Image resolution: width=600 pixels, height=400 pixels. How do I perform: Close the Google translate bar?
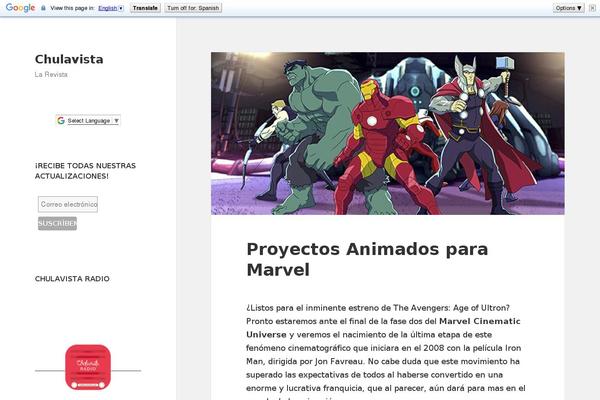(592, 8)
